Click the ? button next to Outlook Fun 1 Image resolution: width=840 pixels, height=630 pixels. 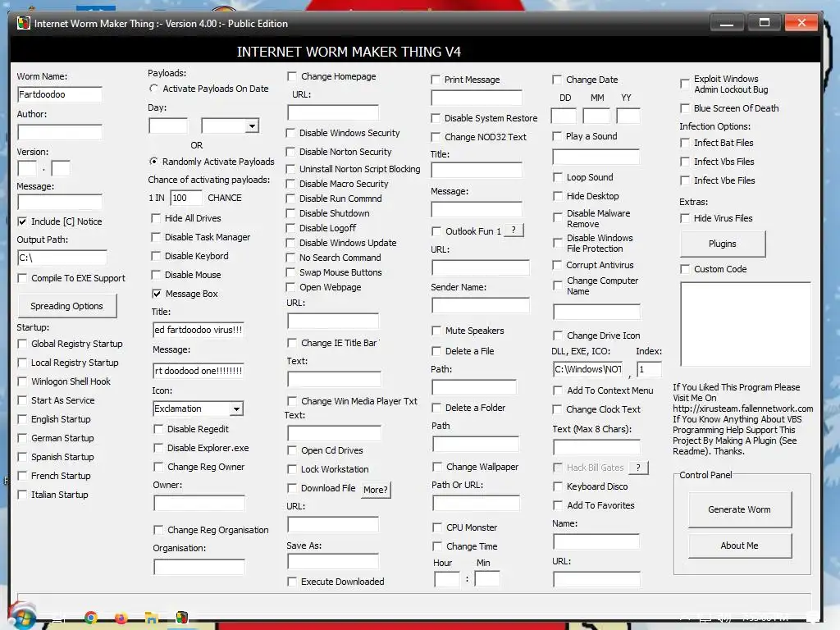pyautogui.click(x=514, y=231)
